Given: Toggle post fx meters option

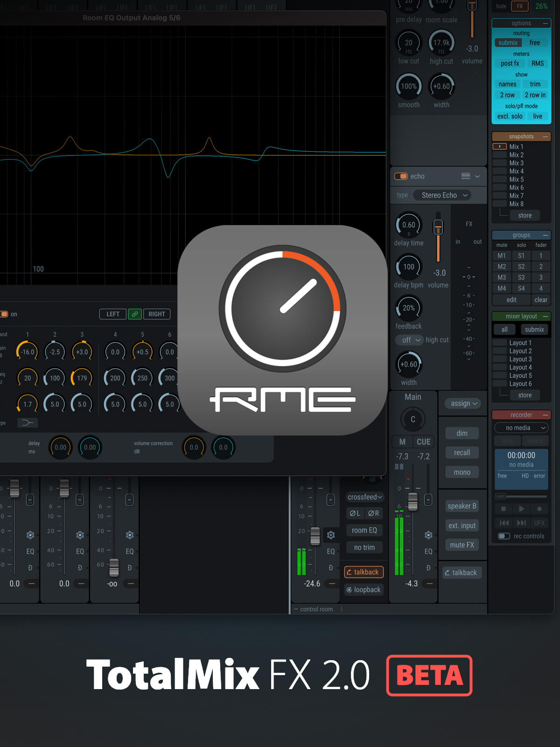Looking at the screenshot, I should pyautogui.click(x=510, y=63).
